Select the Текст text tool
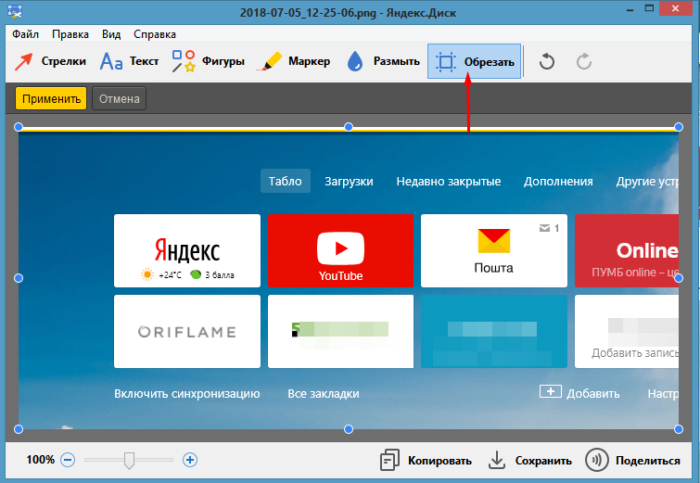The height and width of the screenshot is (483, 700). 129,61
